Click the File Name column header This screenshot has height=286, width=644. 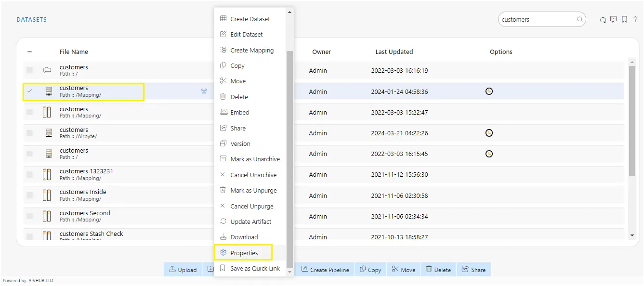tap(74, 52)
